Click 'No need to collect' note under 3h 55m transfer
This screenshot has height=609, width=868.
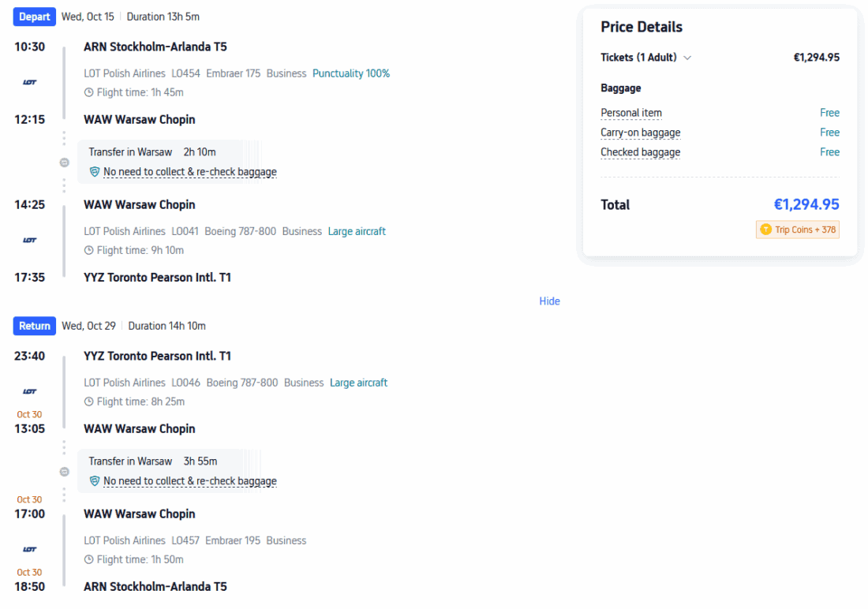coord(190,481)
